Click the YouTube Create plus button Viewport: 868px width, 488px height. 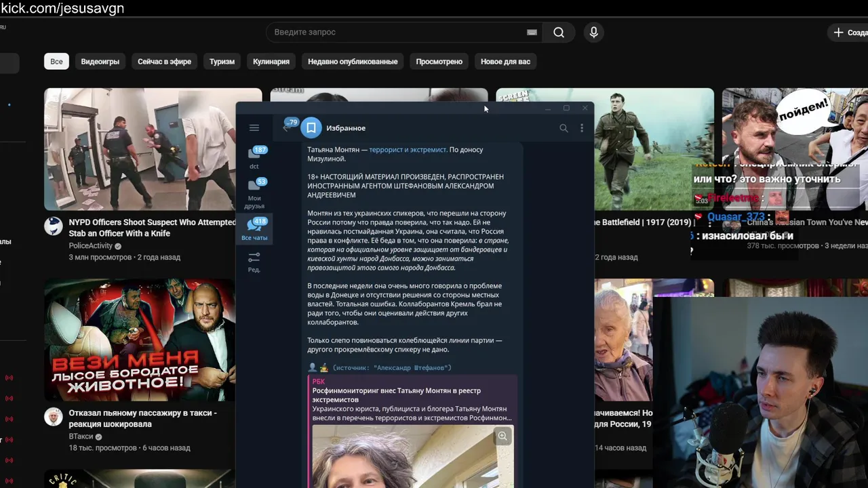click(848, 32)
